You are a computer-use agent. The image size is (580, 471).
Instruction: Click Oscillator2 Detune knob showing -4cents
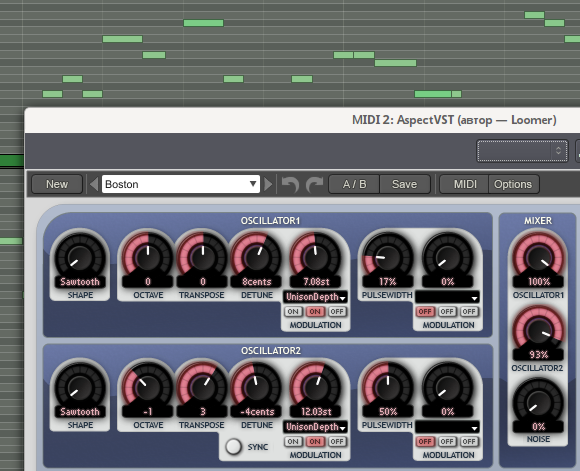(256, 387)
